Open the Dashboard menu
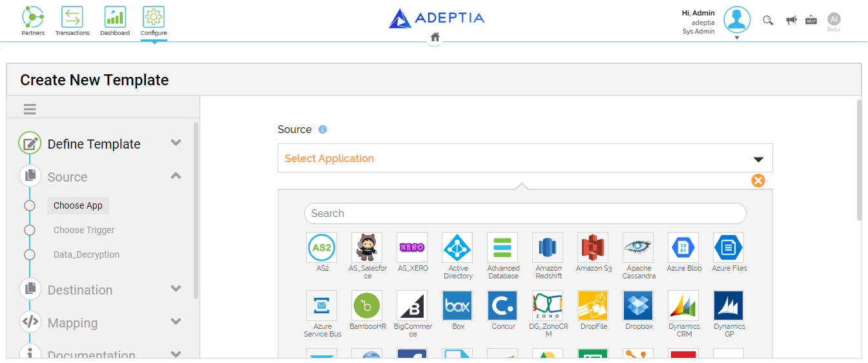 point(115,21)
